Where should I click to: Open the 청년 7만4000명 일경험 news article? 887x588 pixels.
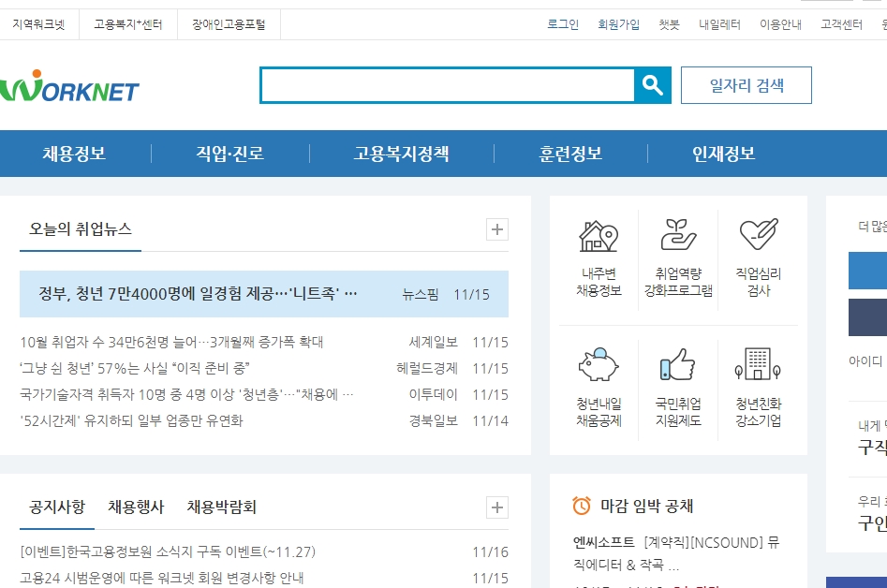197,294
